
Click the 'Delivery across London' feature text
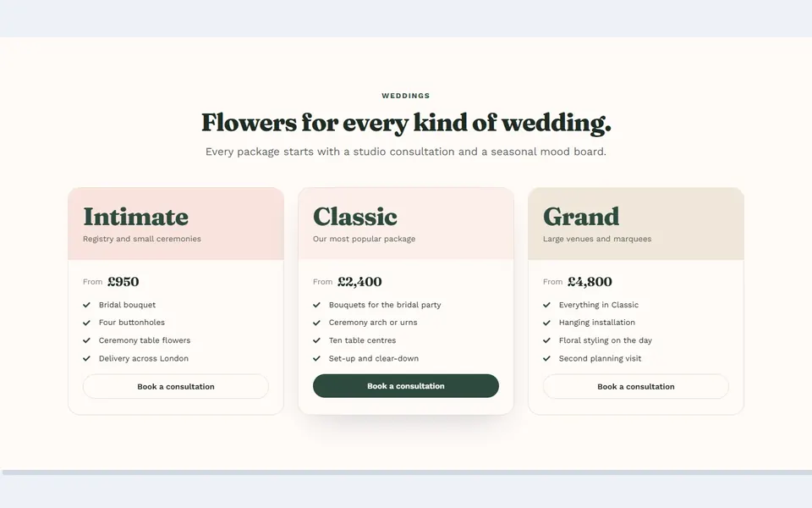coord(144,358)
